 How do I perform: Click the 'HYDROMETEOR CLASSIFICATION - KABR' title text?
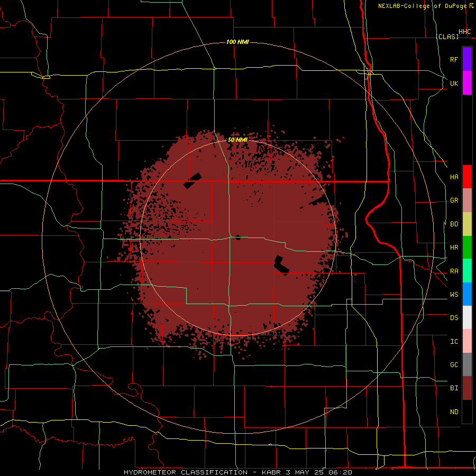click(x=203, y=472)
